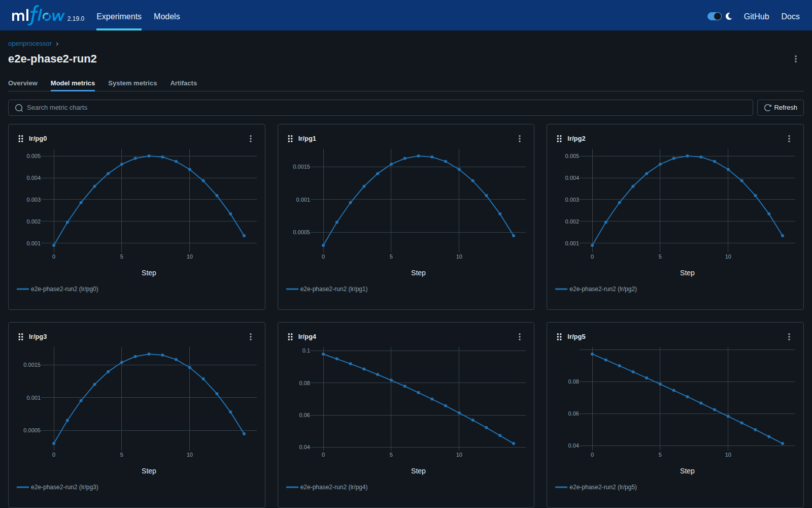Toggle the e2e-phase2-run2 (lr/pg3) legend entry
The image size is (812, 508).
click(58, 487)
